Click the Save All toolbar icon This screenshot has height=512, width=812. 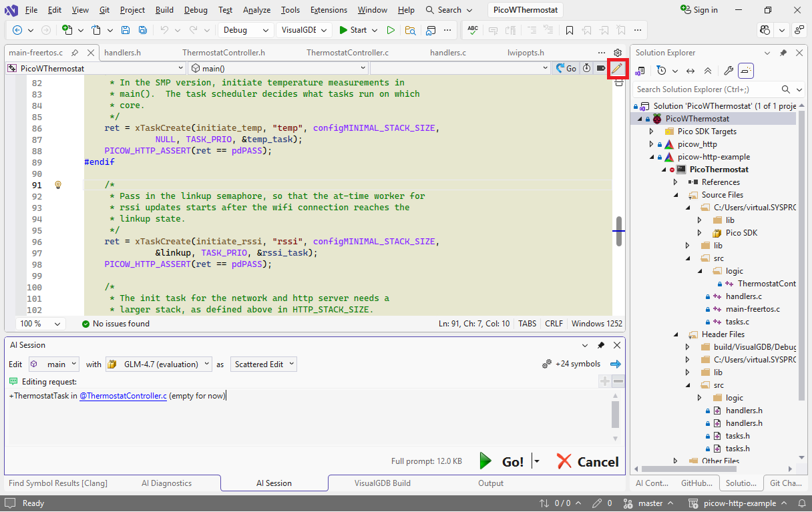pos(143,30)
